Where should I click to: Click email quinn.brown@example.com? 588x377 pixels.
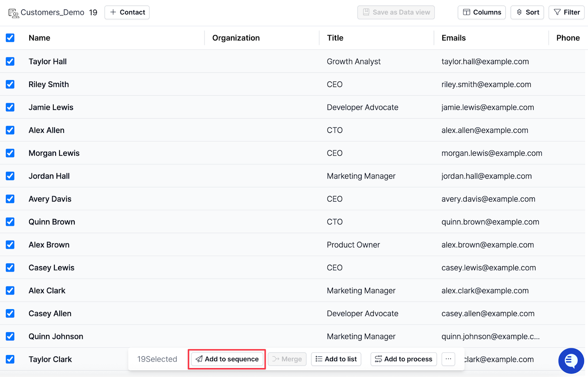(490, 222)
